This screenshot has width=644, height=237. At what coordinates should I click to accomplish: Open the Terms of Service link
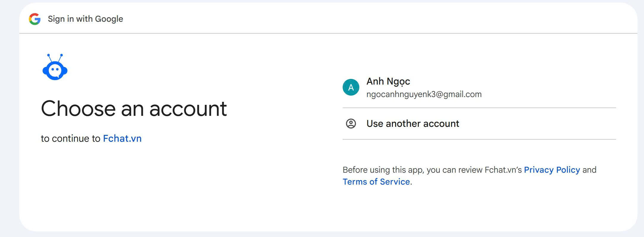(376, 182)
